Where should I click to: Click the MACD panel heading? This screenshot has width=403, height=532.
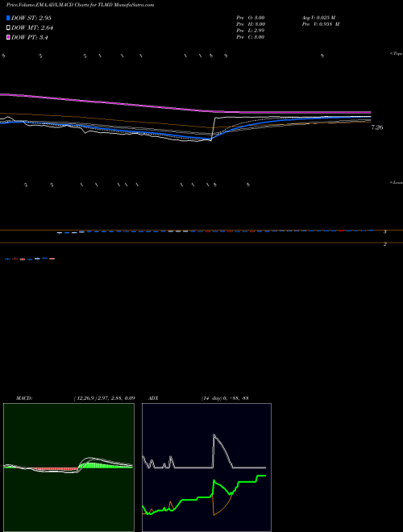click(24, 398)
